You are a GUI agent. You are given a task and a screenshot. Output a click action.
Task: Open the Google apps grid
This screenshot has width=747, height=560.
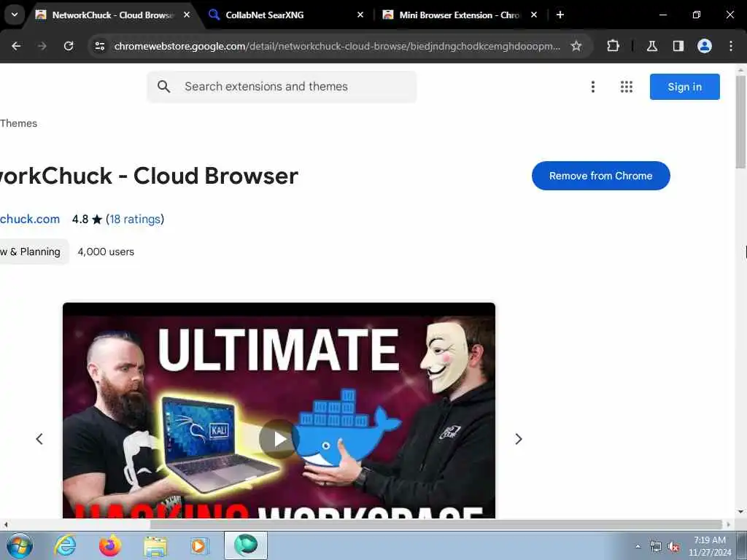pyautogui.click(x=627, y=87)
